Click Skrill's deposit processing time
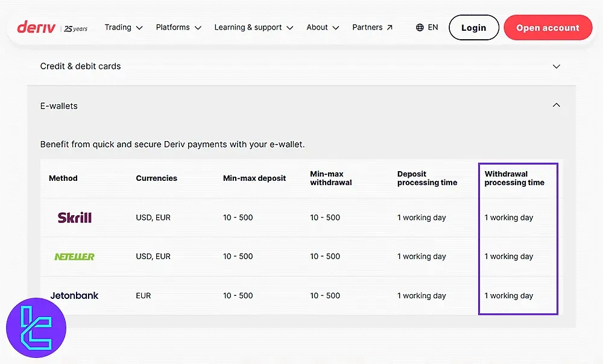Image resolution: width=603 pixels, height=364 pixels. coord(421,218)
